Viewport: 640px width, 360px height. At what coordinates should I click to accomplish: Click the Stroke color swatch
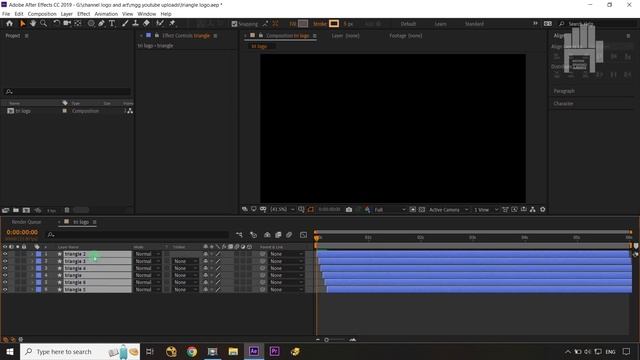click(x=334, y=24)
